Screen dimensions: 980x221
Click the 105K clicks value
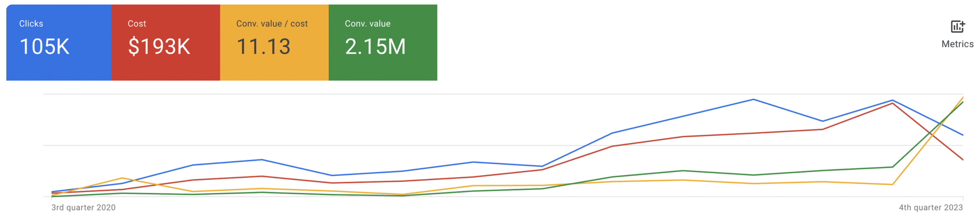[x=45, y=47]
